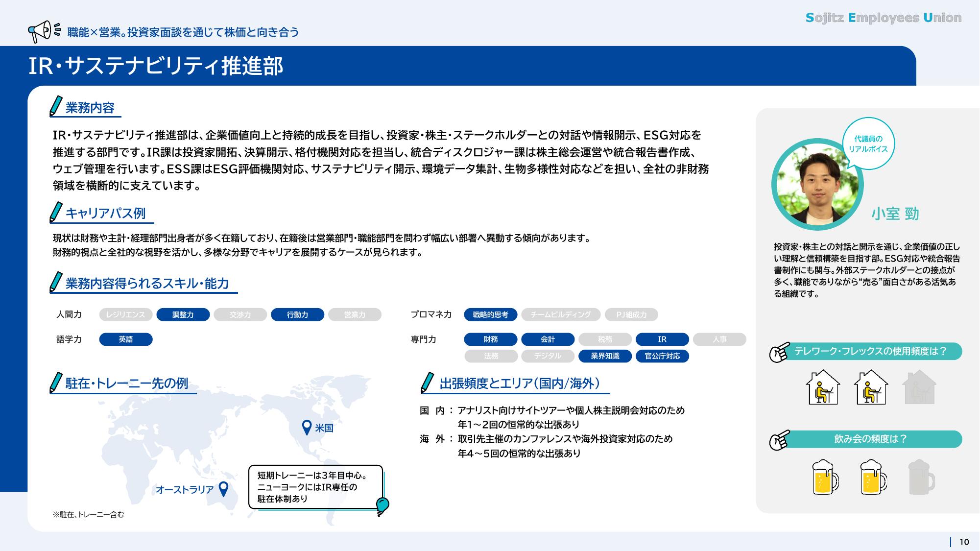The image size is (980, 551).
Task: Click the page number 10
Action: point(964,542)
